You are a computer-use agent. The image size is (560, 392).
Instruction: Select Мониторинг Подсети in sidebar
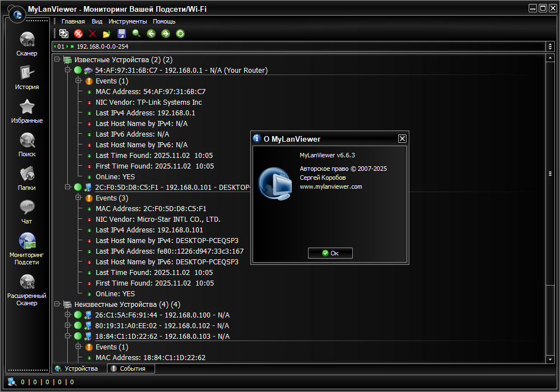tap(27, 249)
